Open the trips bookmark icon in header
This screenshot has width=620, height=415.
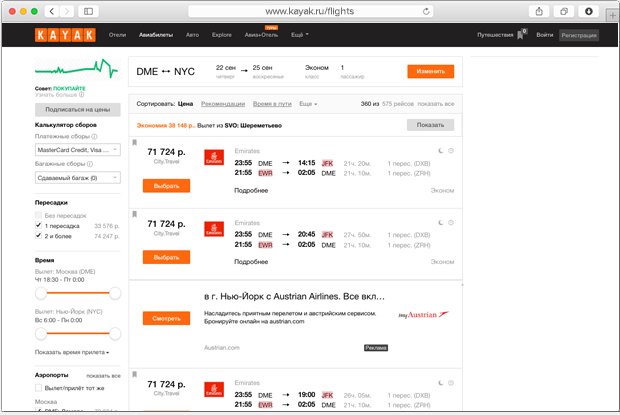[x=522, y=34]
